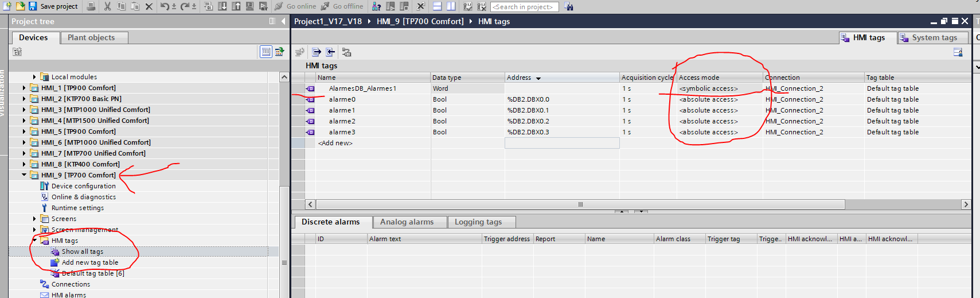Viewport: 980px width, 298px height.
Task: Toggle project tree details view icon
Action: click(266, 52)
